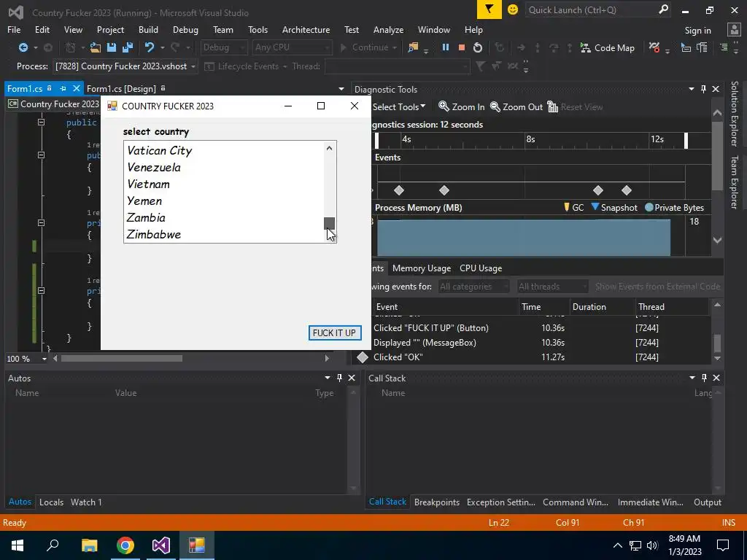Viewport: 747px width, 560px height.
Task: Open the Output tab
Action: click(708, 502)
